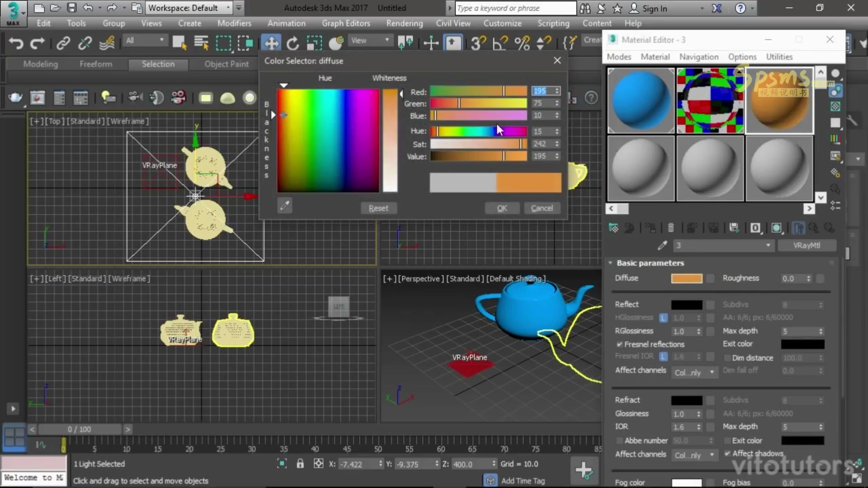Open the Rendering menu
Screen dimensions: 868x488
[x=405, y=23]
